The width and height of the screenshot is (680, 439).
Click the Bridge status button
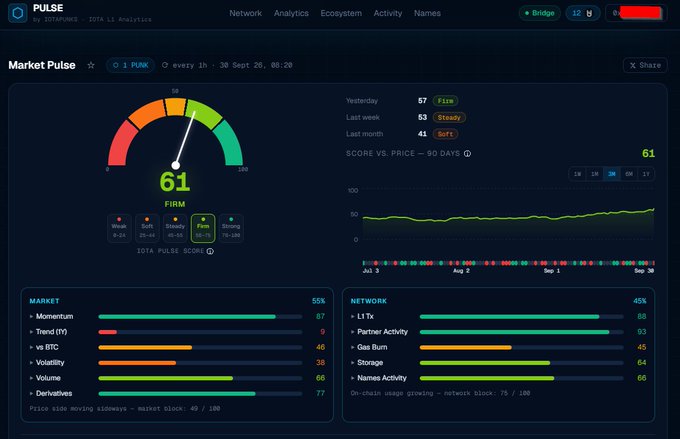coord(539,13)
